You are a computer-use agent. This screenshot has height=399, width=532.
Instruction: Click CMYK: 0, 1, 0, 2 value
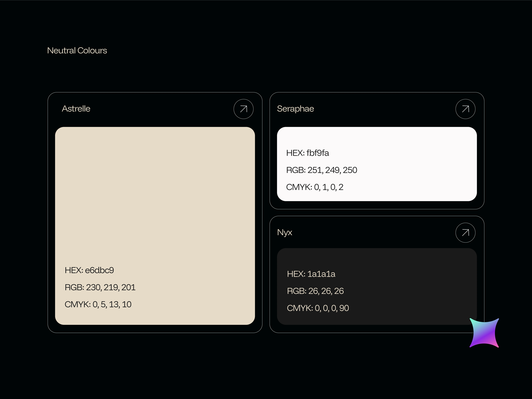tap(315, 187)
